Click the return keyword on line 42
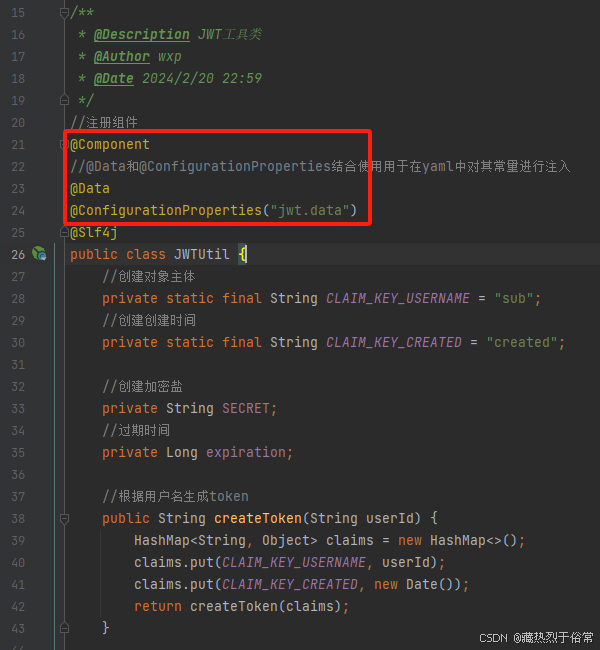Screen dimensions: 600x650 [x=158, y=606]
